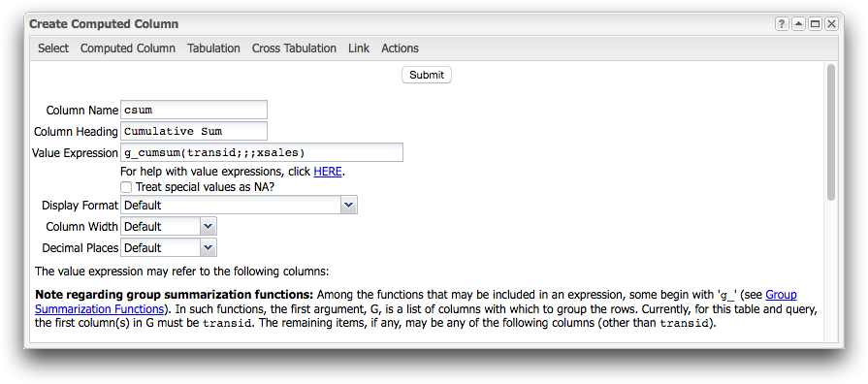Open the Actions menu
The image size is (868, 384).
point(400,48)
